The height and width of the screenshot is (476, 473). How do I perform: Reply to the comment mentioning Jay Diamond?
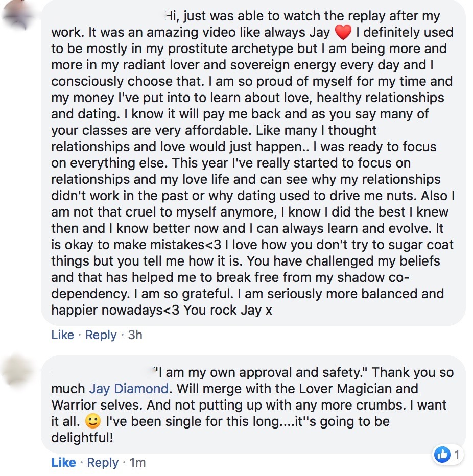103,463
